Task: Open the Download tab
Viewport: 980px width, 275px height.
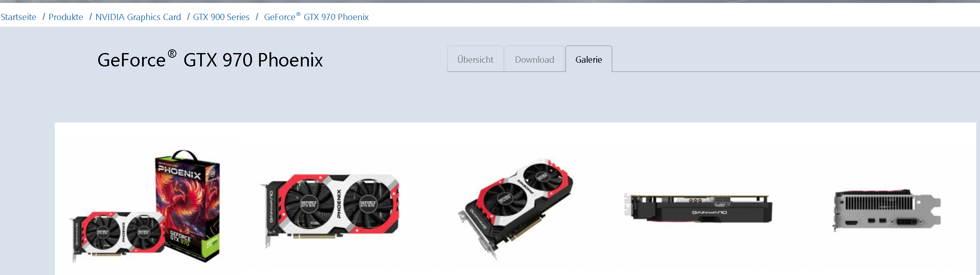Action: (x=535, y=59)
